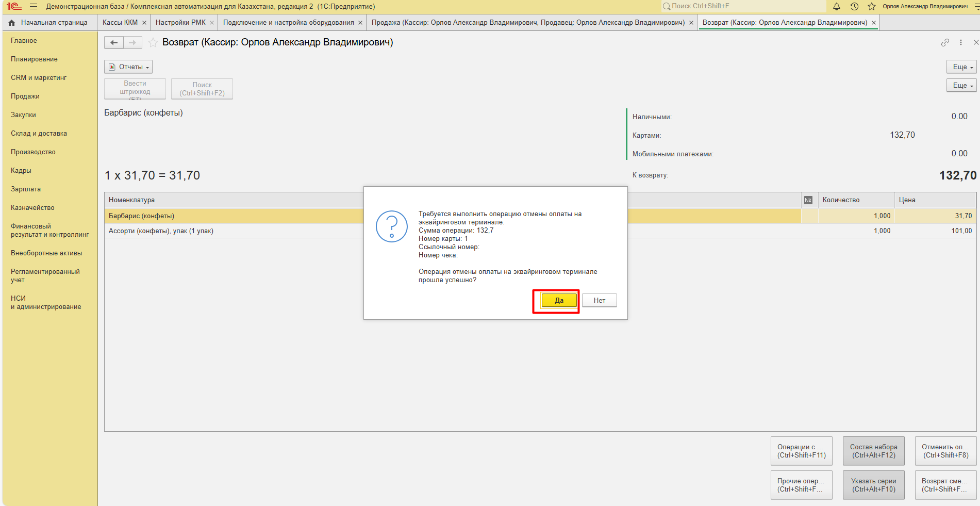
Task: Close the Подключение и настройка оборудования tab
Action: point(360,23)
